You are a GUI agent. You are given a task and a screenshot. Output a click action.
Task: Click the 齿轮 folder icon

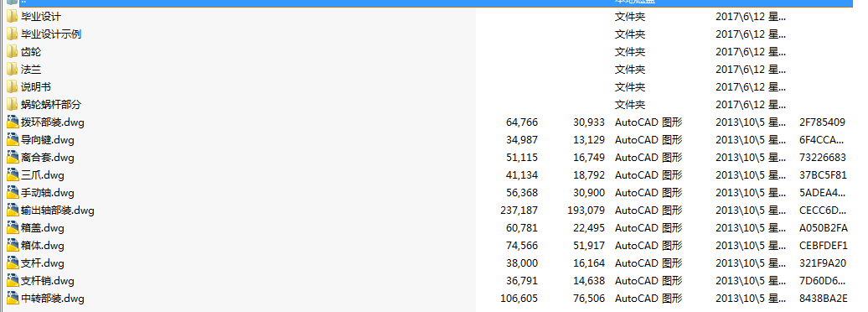pyautogui.click(x=13, y=52)
